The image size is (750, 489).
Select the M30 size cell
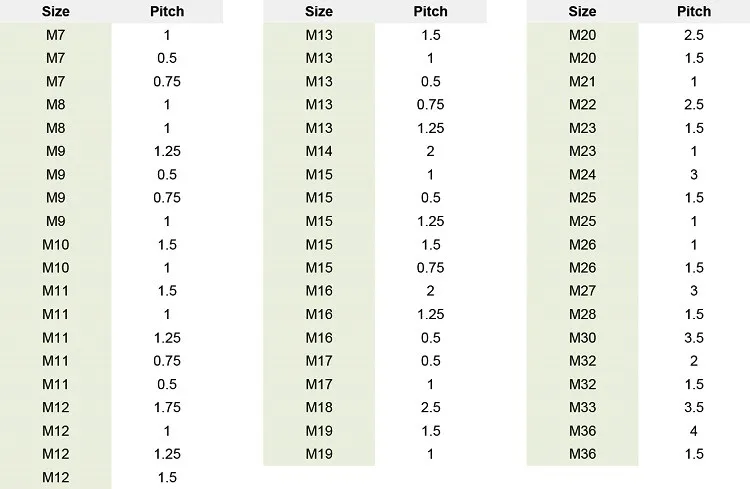[582, 337]
